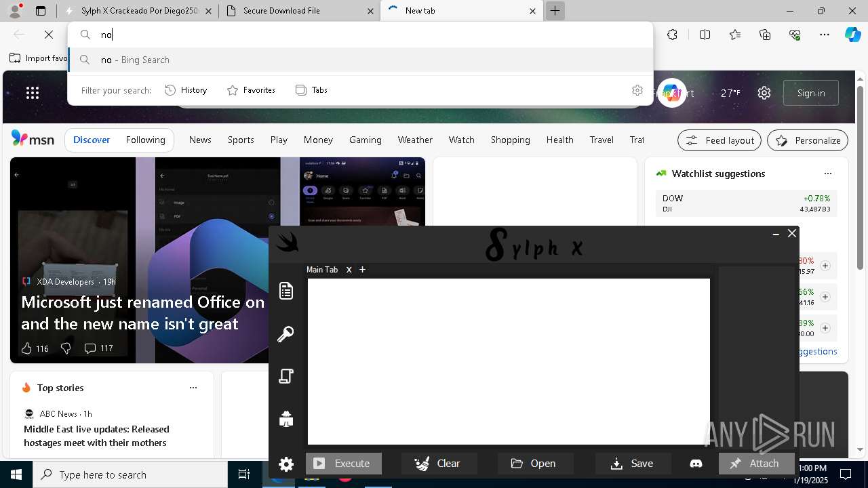Open search suggestion settings gear
868x488 pixels.
coord(637,90)
